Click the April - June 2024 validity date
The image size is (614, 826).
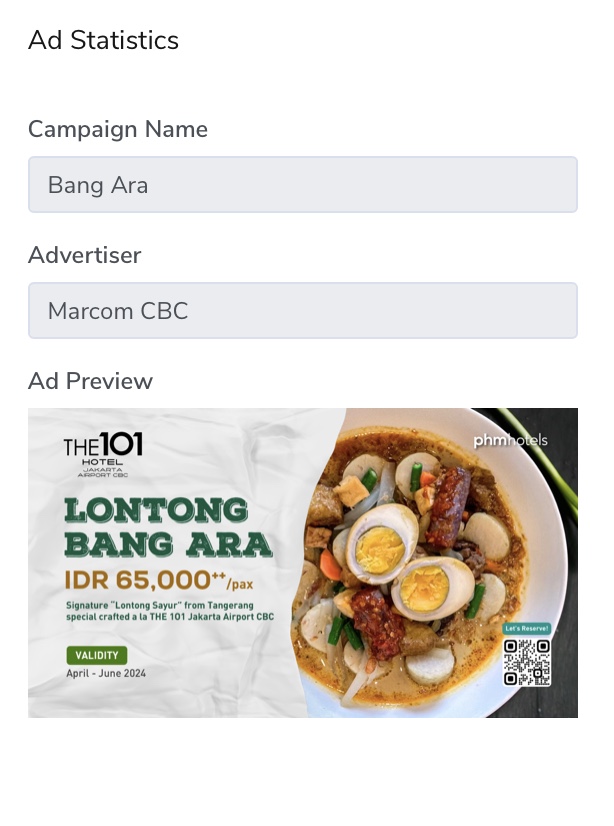(x=105, y=674)
